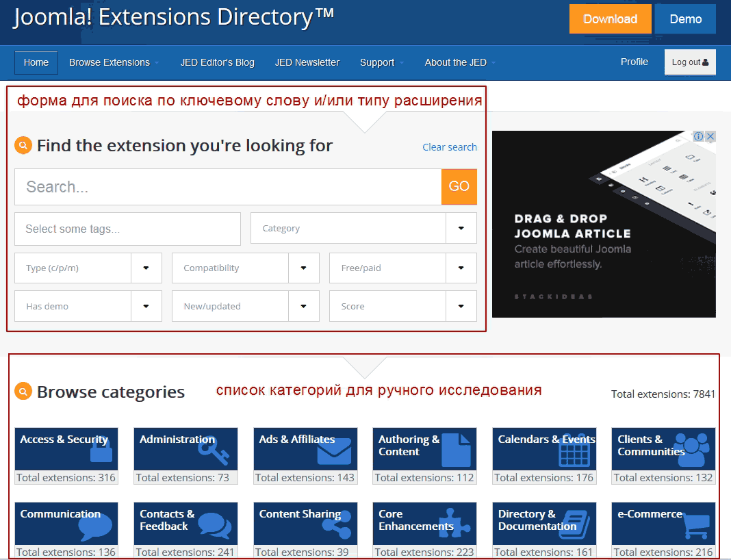Click the orange icon beside Browse categories
This screenshot has height=560, width=731.
tap(23, 391)
